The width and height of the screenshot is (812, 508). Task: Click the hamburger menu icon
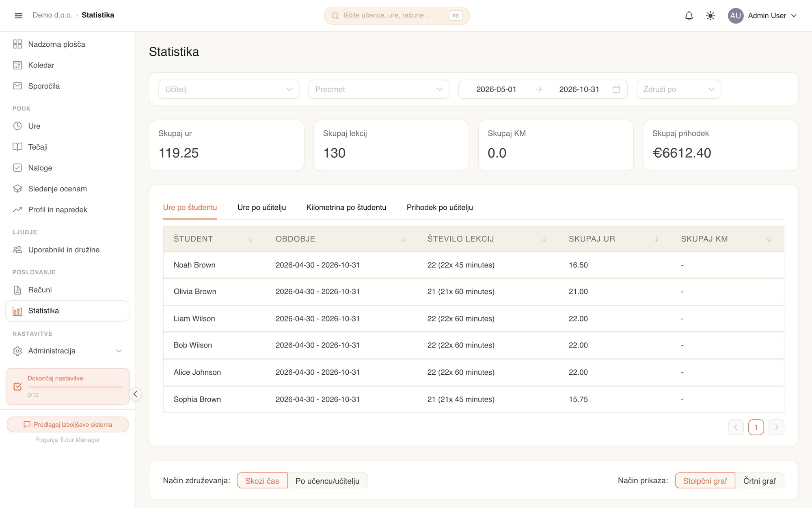click(x=18, y=15)
